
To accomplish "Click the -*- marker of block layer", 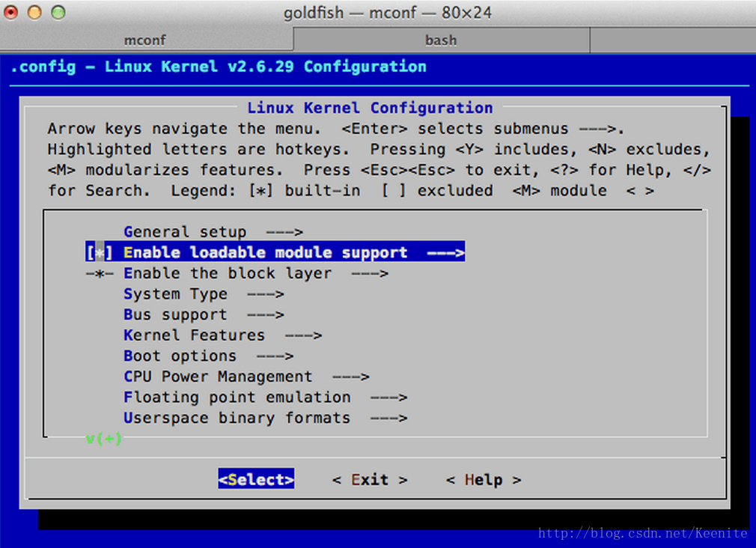I will pos(100,273).
